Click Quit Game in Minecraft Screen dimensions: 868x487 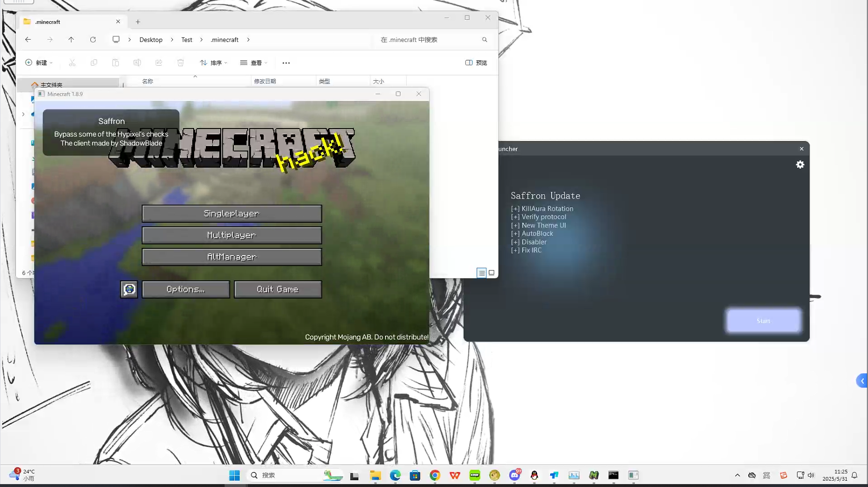[x=278, y=289]
